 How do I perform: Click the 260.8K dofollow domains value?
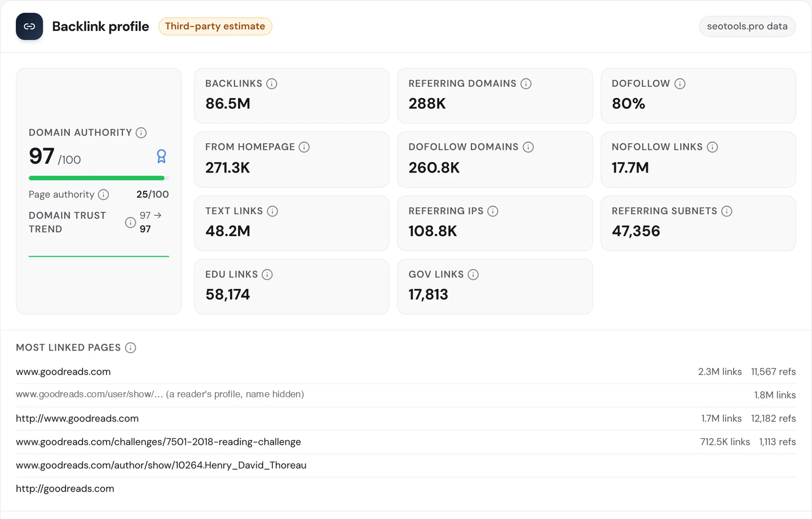[434, 167]
